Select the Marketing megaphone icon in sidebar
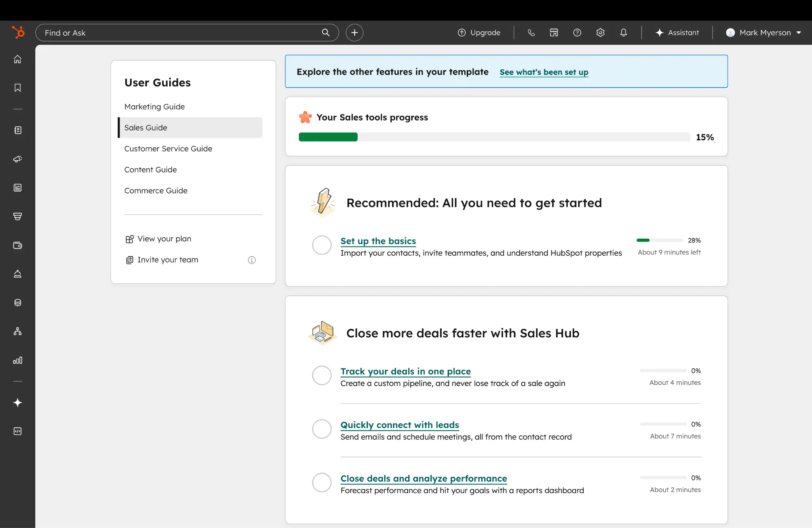 click(x=17, y=159)
